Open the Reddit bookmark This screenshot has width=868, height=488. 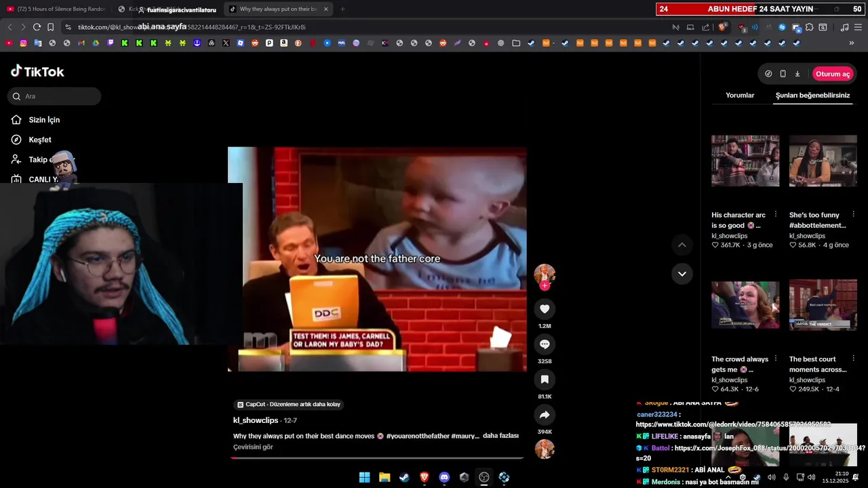coord(255,43)
